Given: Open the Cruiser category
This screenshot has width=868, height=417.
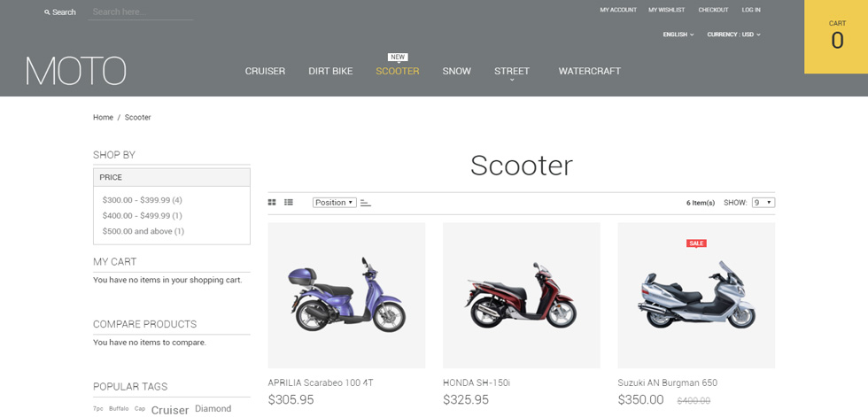Looking at the screenshot, I should click(x=265, y=72).
